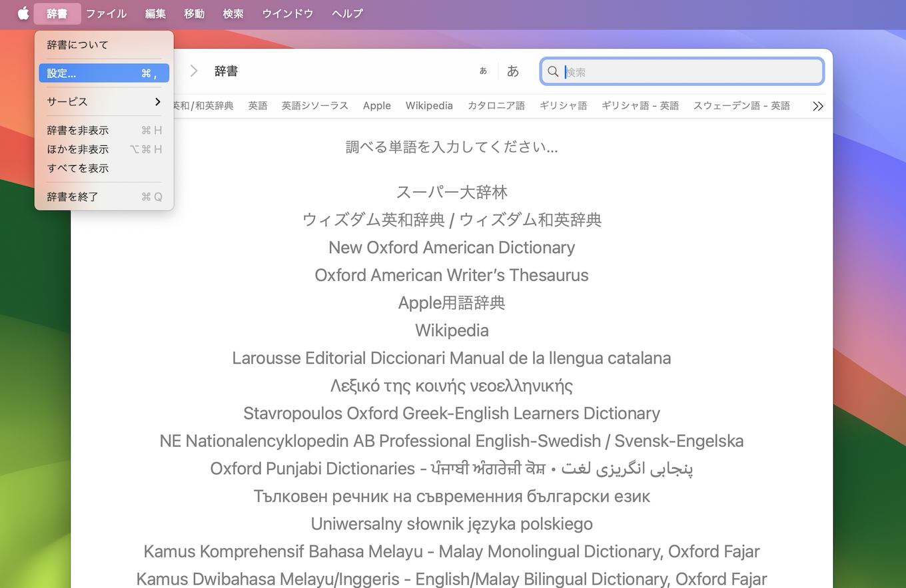Click Тълковен речник Bulgarian dictionary entry

point(452,496)
